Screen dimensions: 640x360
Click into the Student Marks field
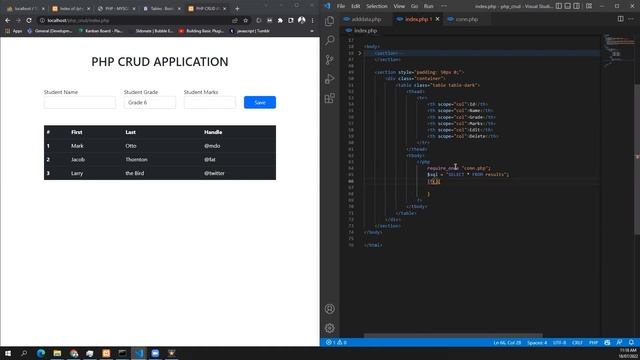point(210,102)
